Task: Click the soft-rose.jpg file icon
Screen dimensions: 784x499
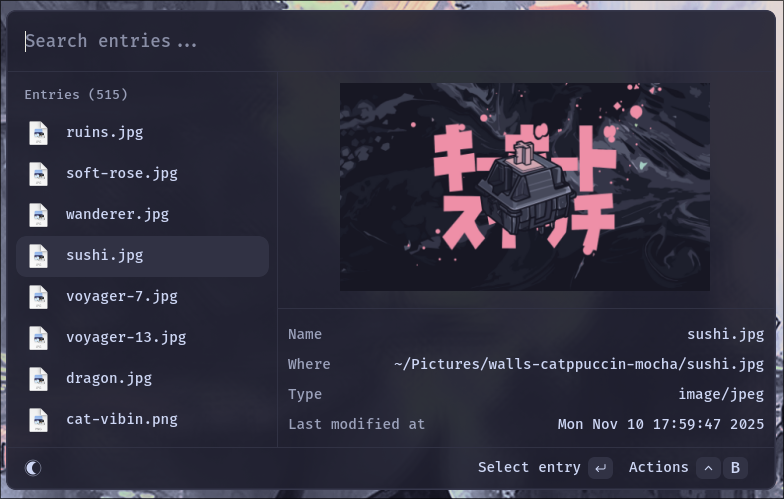Action: pos(38,174)
